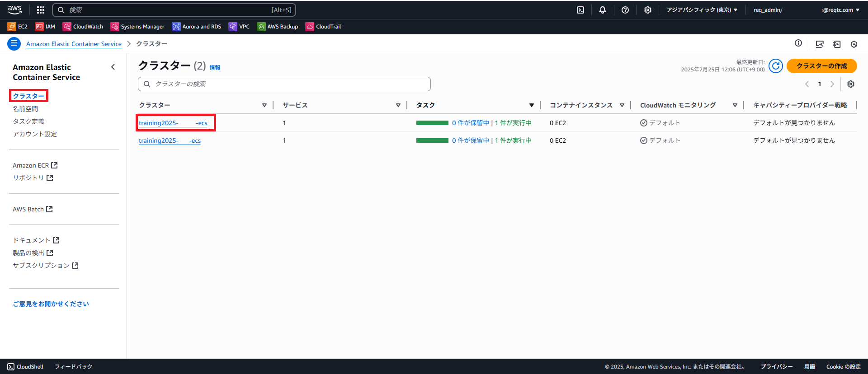Open the top bar settings gear
Screen dimensions: 868x374
pyautogui.click(x=648, y=10)
